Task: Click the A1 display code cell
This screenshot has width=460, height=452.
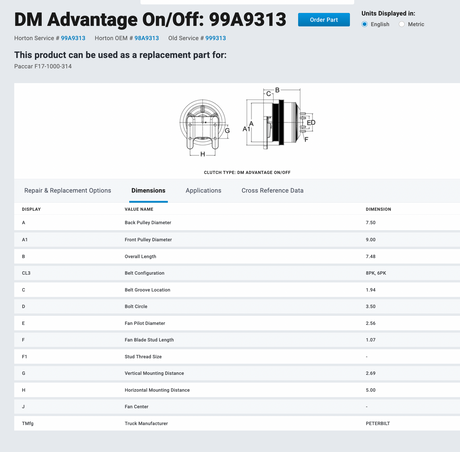Action: click(25, 240)
